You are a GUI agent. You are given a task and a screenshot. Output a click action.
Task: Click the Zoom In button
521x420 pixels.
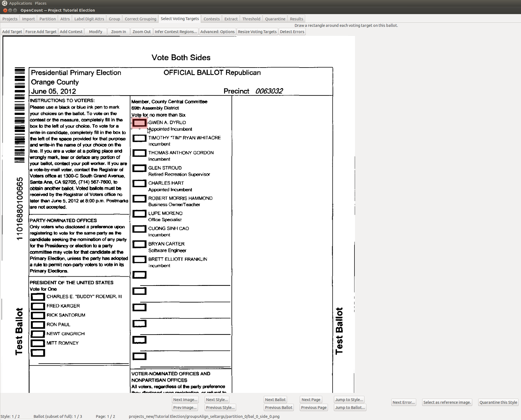coord(119,32)
